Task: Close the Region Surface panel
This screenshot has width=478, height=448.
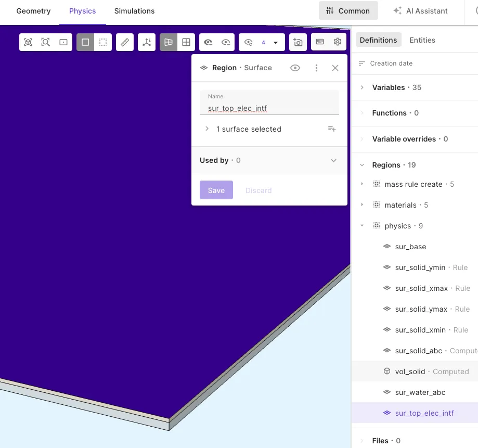Action: 335,68
